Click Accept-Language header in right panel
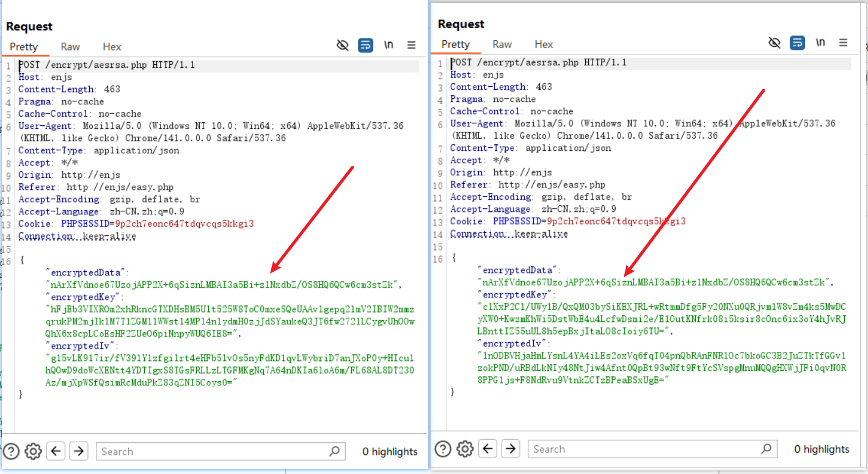Screen dimensions: 868x474 [x=533, y=209]
